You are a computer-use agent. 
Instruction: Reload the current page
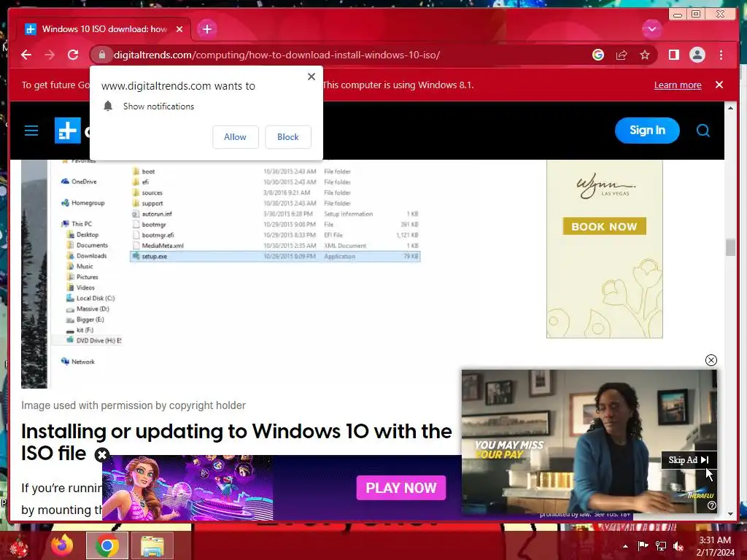coord(73,55)
